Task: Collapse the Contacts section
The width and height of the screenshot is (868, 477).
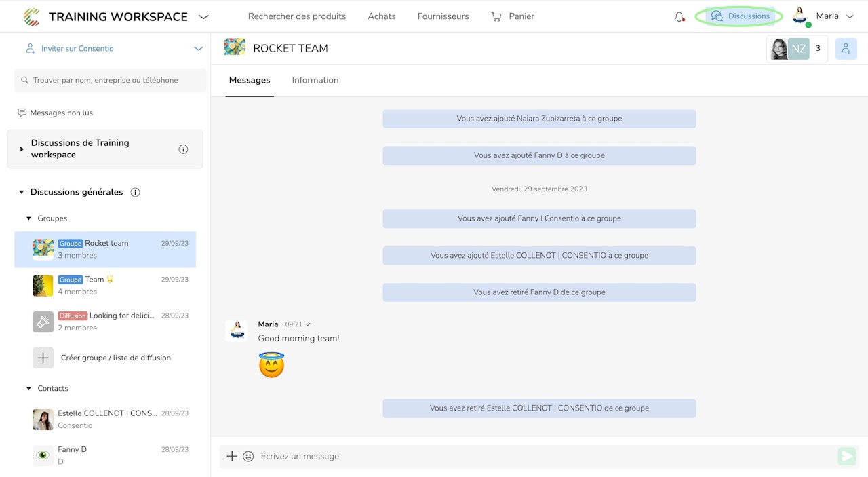Action: tap(28, 389)
